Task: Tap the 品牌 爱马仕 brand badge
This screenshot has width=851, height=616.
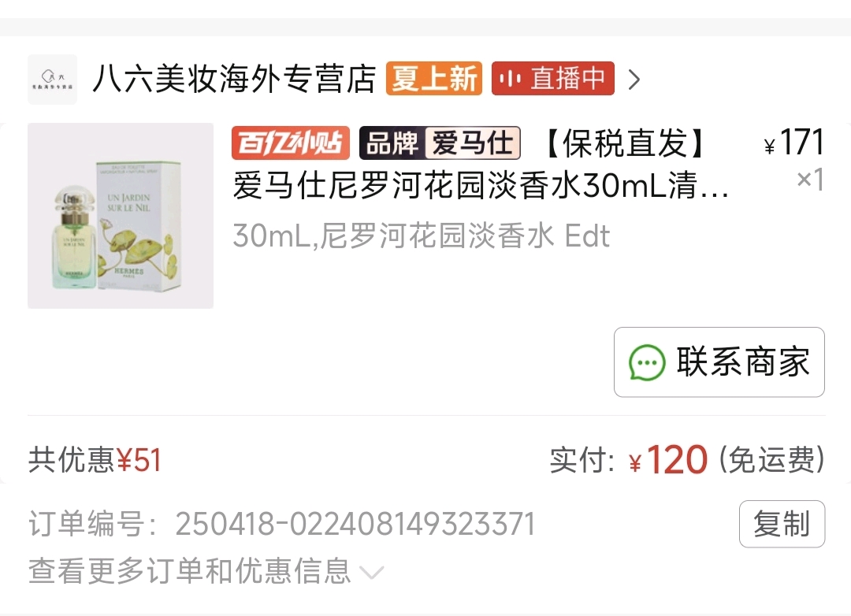Action: click(x=440, y=143)
